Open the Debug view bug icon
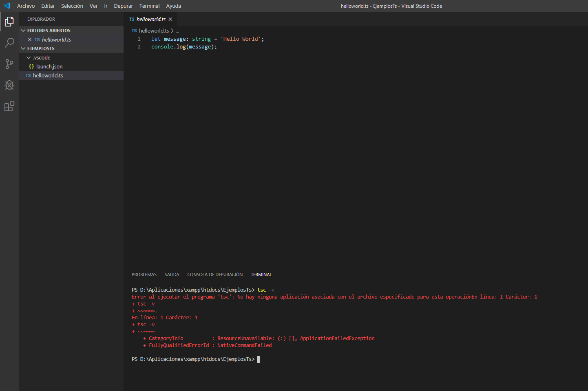The height and width of the screenshot is (391, 588). click(x=9, y=85)
